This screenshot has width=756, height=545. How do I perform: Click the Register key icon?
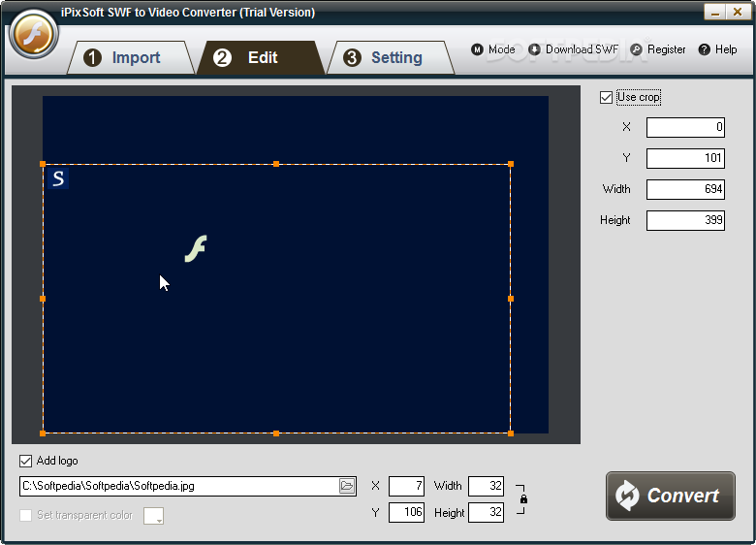636,49
